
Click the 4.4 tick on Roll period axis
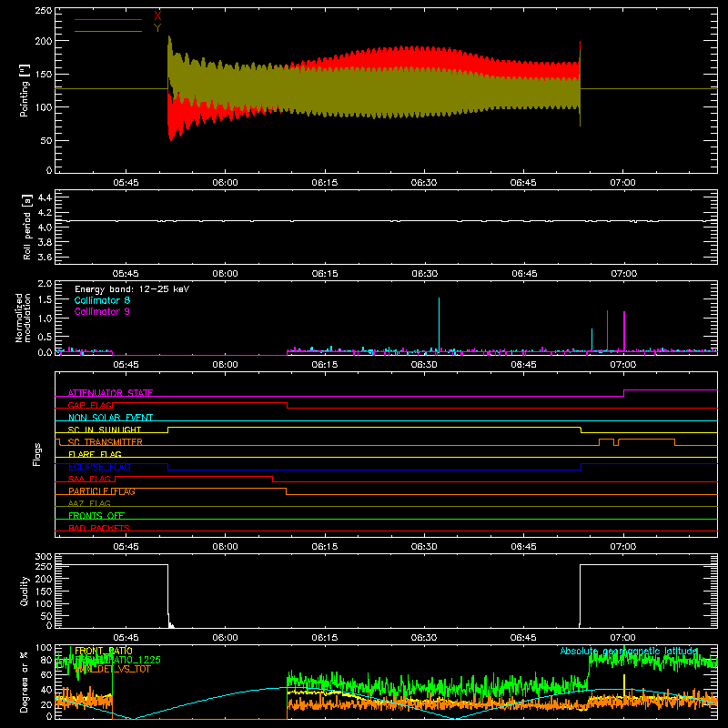pos(44,197)
